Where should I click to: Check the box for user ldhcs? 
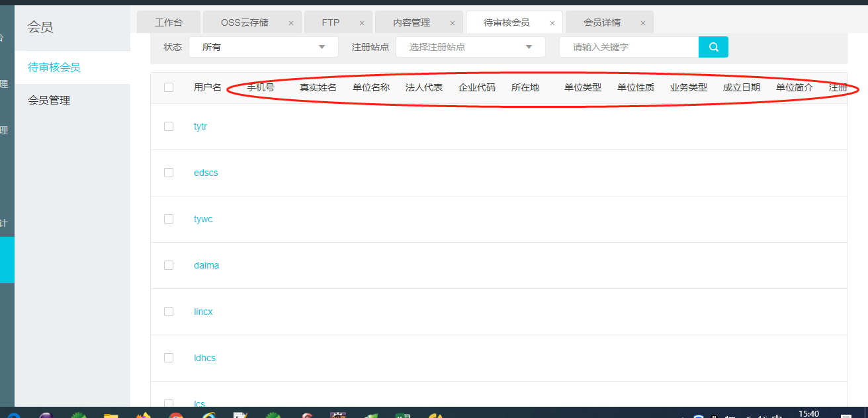point(169,358)
